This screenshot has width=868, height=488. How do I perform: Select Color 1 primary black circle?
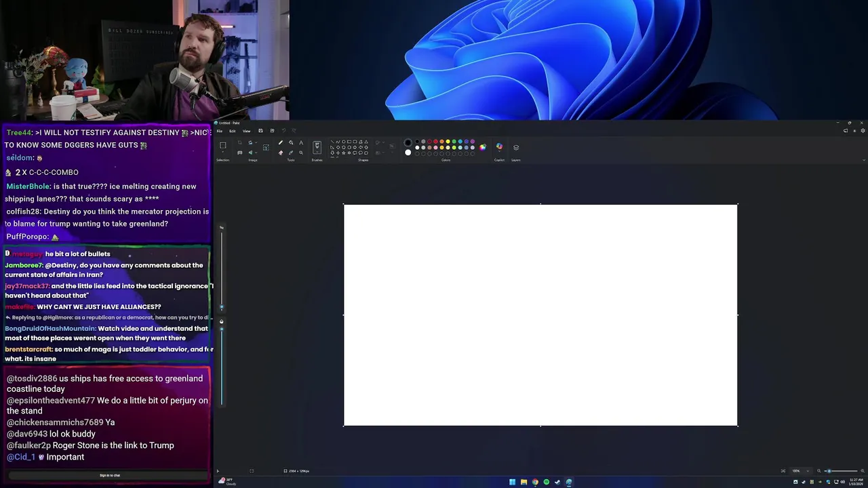click(408, 142)
